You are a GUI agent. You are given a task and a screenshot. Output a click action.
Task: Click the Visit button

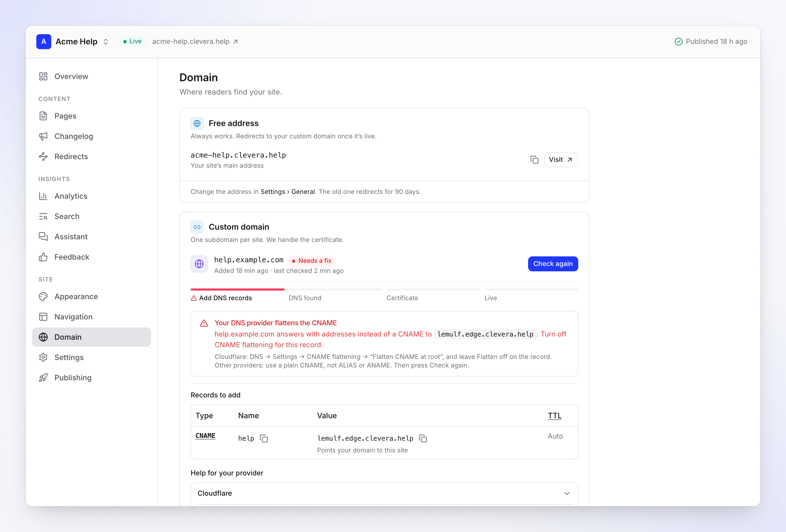click(x=561, y=160)
